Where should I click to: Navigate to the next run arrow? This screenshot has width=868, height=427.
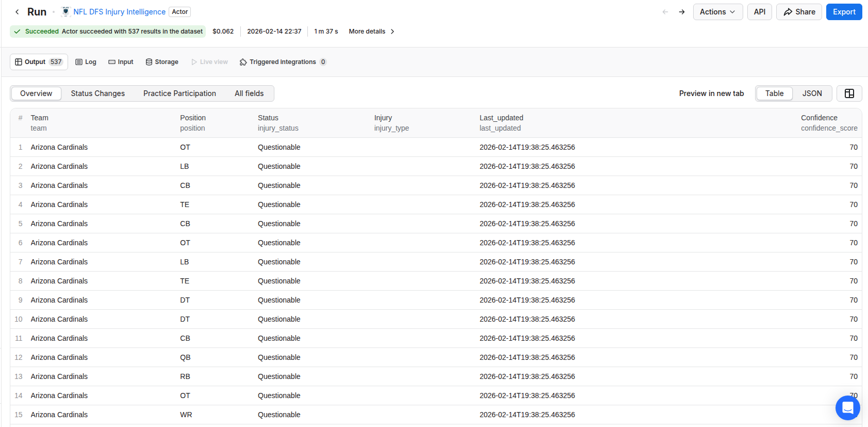tap(682, 12)
